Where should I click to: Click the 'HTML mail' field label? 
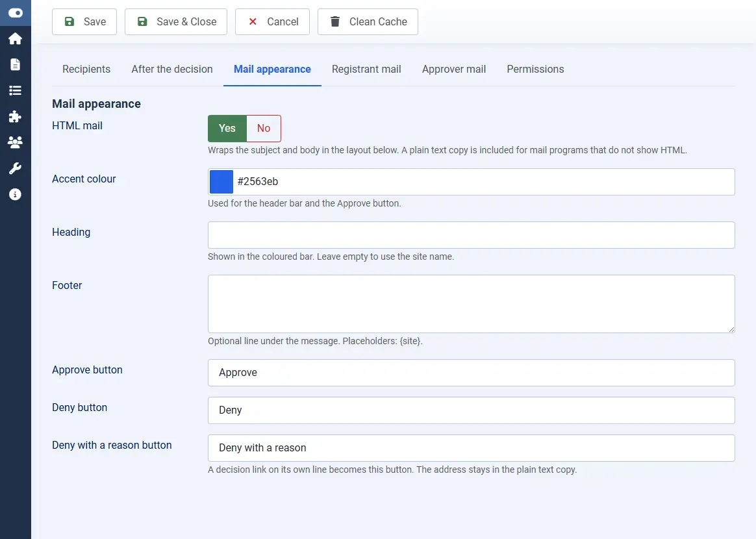(x=77, y=125)
